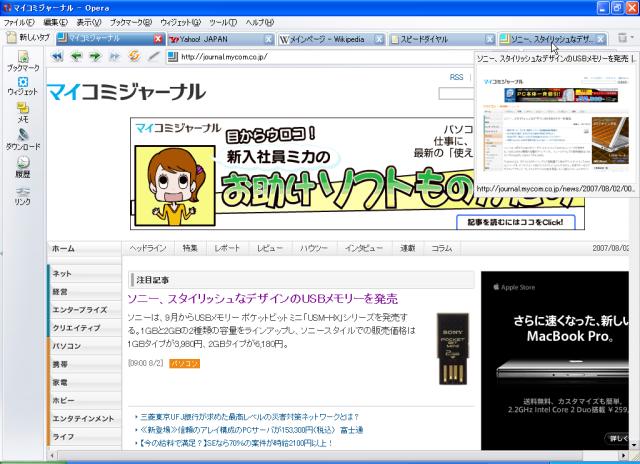
Task: Open the ヘルプ menu
Action: pyautogui.click(x=260, y=22)
